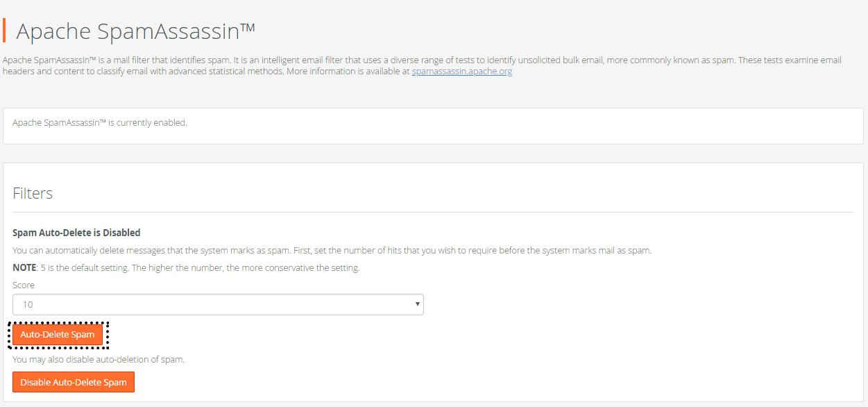This screenshot has height=407, width=868.
Task: Open the Score dropdown showing 10
Action: 218,304
